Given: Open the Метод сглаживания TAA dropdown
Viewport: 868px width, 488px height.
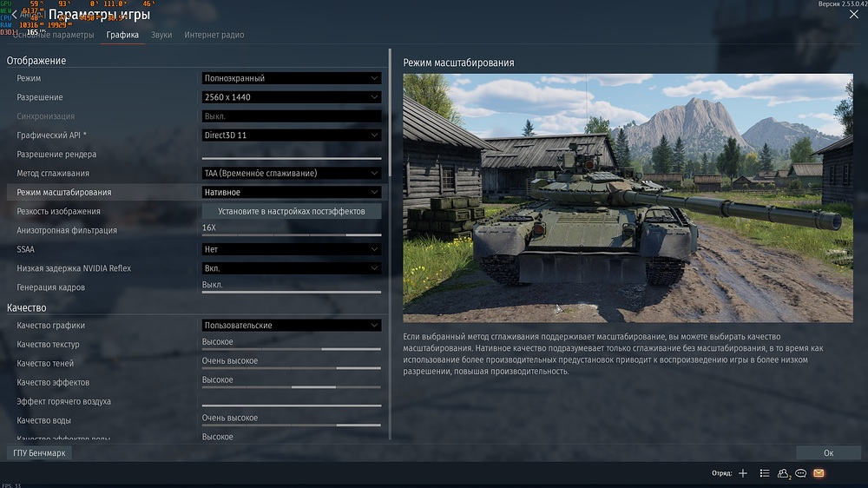Looking at the screenshot, I should point(292,174).
